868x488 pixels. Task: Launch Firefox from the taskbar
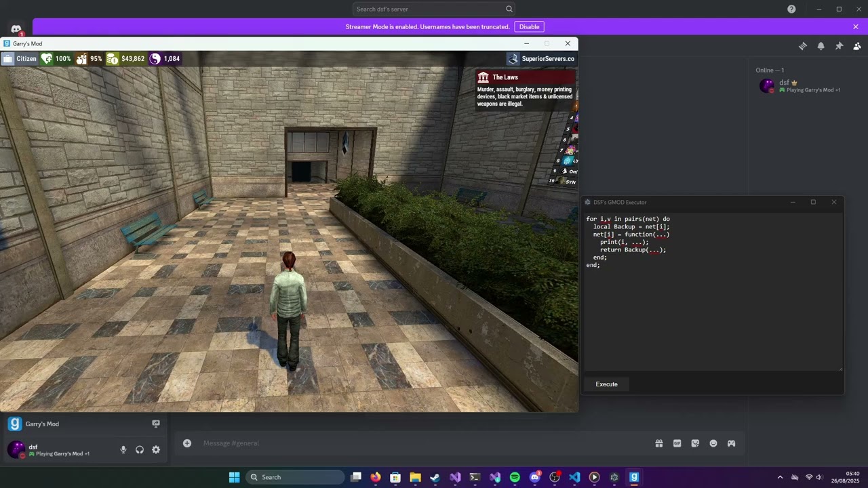376,477
